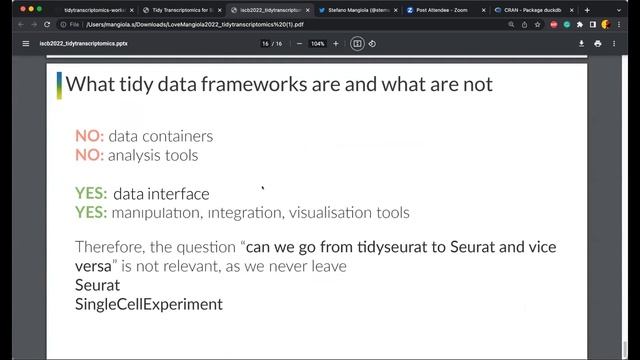Reload the current page
640x360 pixels.
[x=47, y=24]
